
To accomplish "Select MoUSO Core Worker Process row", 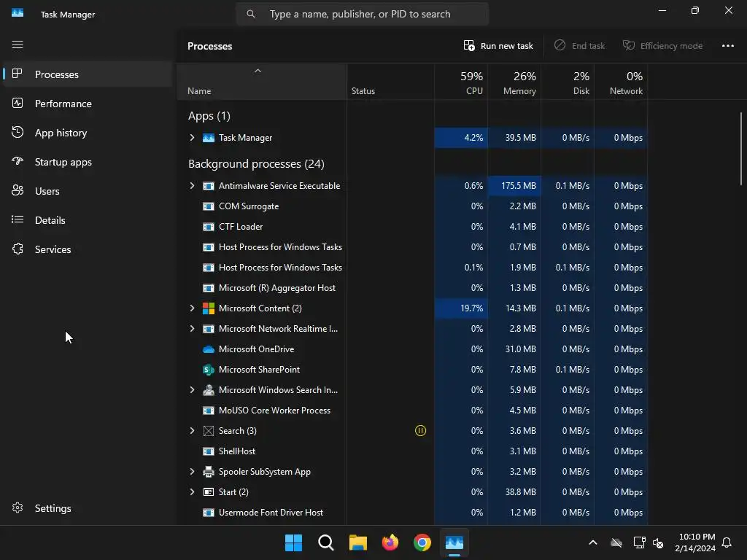I will [412, 410].
